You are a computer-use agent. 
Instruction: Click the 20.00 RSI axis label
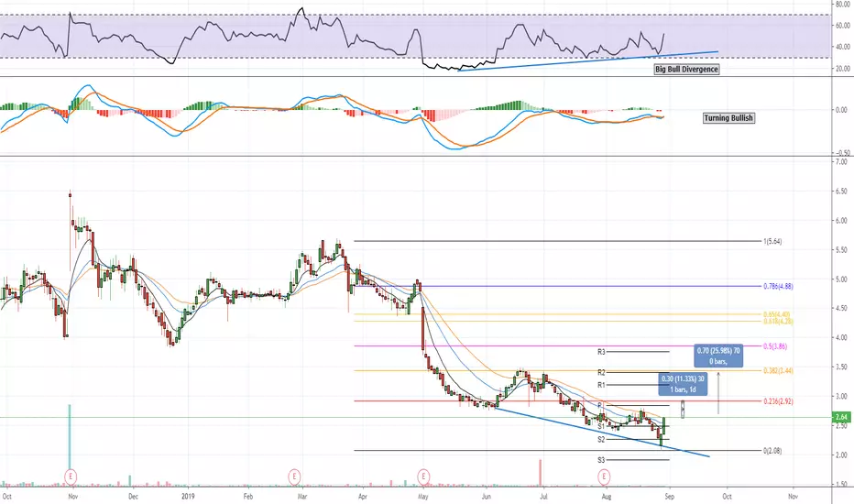tap(842, 69)
